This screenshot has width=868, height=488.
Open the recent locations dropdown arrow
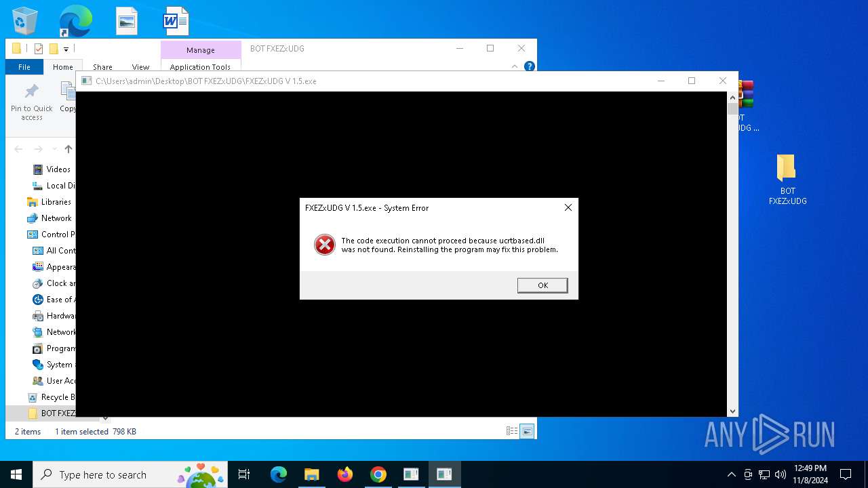click(x=54, y=149)
